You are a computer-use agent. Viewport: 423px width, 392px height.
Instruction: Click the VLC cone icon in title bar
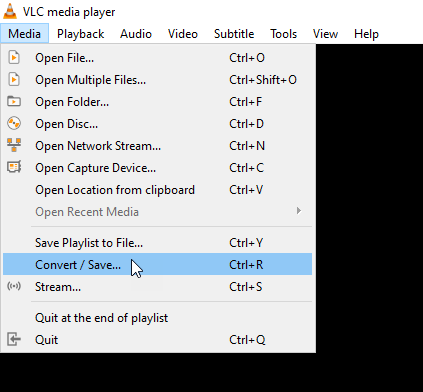point(10,11)
